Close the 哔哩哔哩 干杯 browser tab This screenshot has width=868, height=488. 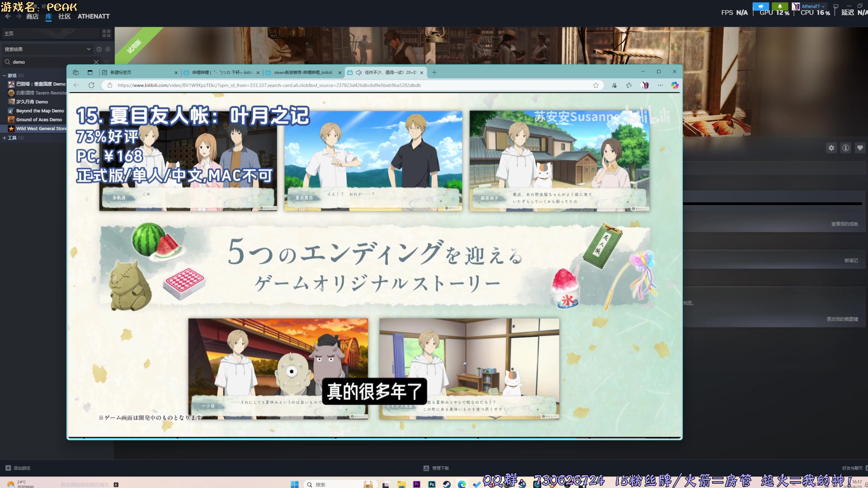[258, 73]
